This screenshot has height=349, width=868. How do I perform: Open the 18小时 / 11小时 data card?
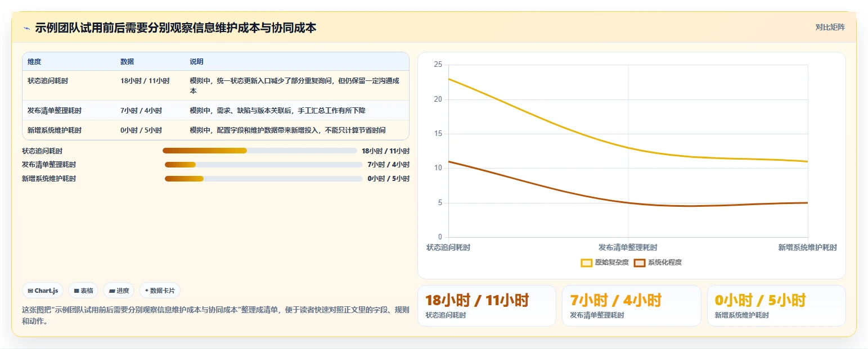coord(487,306)
